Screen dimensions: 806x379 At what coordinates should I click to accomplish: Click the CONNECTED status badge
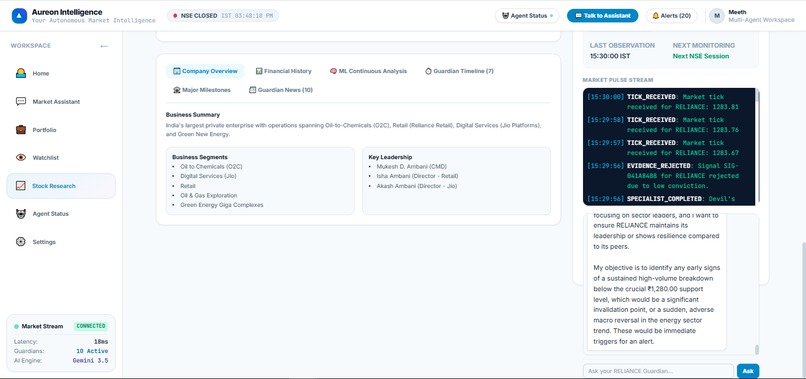[x=91, y=327]
